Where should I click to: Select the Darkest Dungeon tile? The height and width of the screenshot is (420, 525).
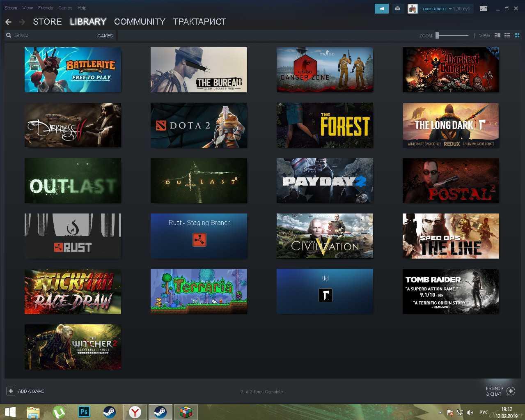451,70
